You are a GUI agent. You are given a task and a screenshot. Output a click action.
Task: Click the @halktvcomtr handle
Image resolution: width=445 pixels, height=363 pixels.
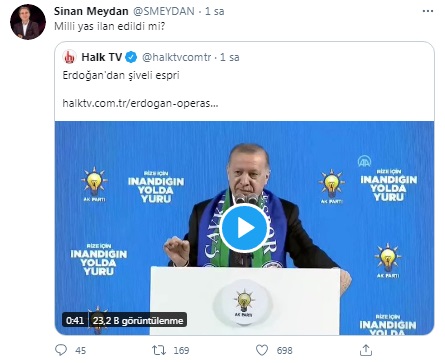tap(176, 57)
